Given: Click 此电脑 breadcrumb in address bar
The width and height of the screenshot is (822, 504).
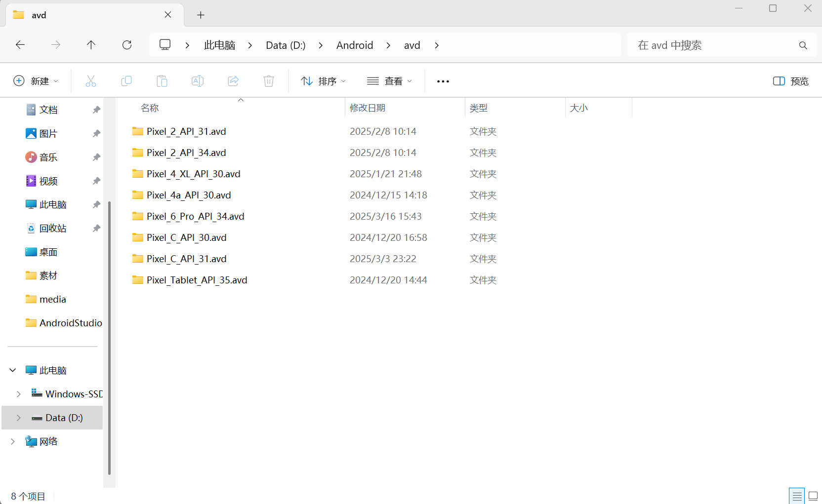Looking at the screenshot, I should pos(219,45).
